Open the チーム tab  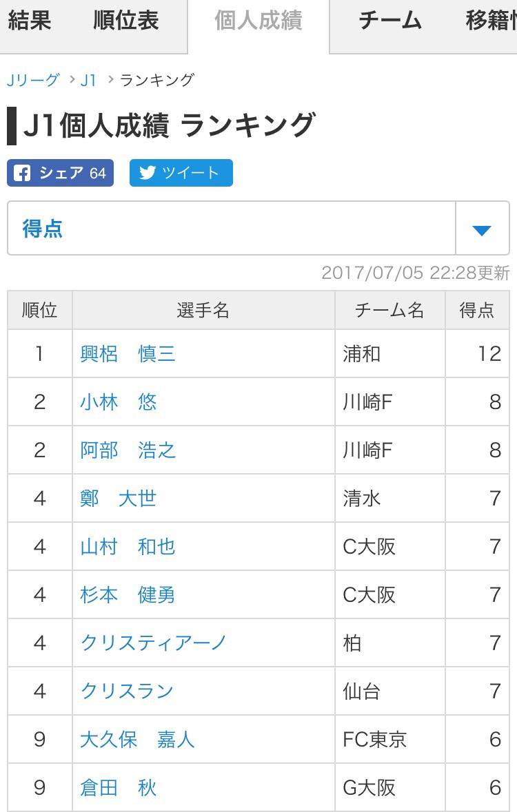coord(390,21)
